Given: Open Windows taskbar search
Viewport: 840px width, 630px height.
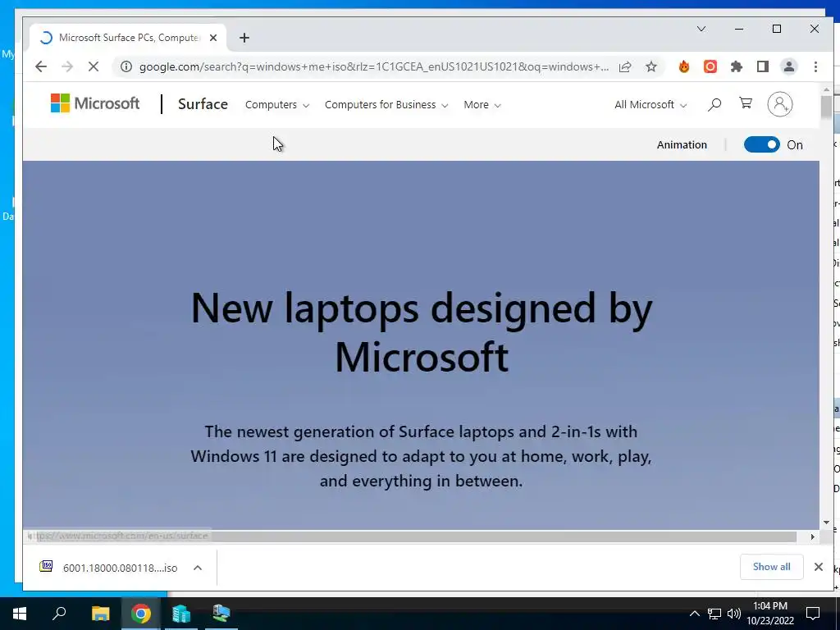Looking at the screenshot, I should (59, 614).
